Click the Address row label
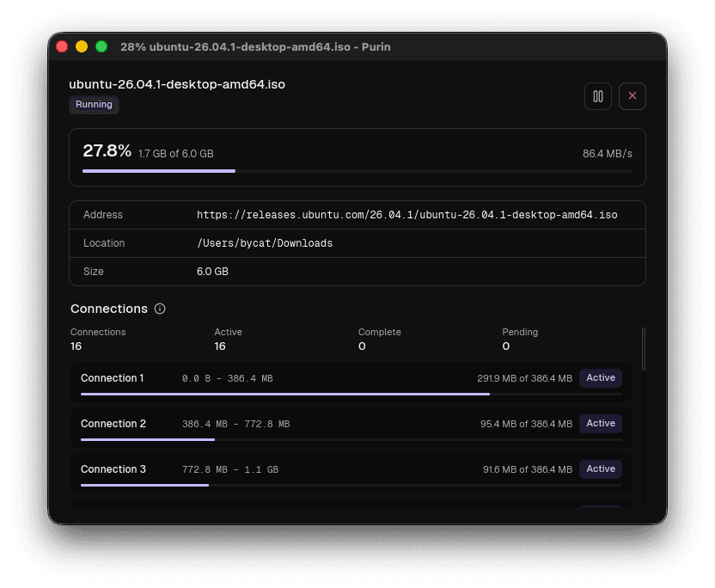Viewport: 715px width, 588px height. [103, 215]
